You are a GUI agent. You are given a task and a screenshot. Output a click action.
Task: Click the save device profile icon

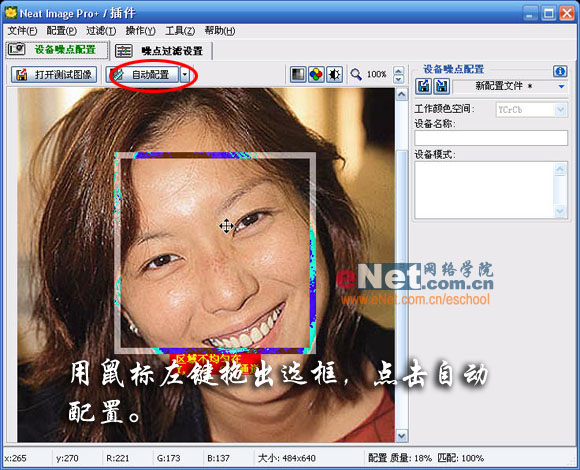point(441,87)
